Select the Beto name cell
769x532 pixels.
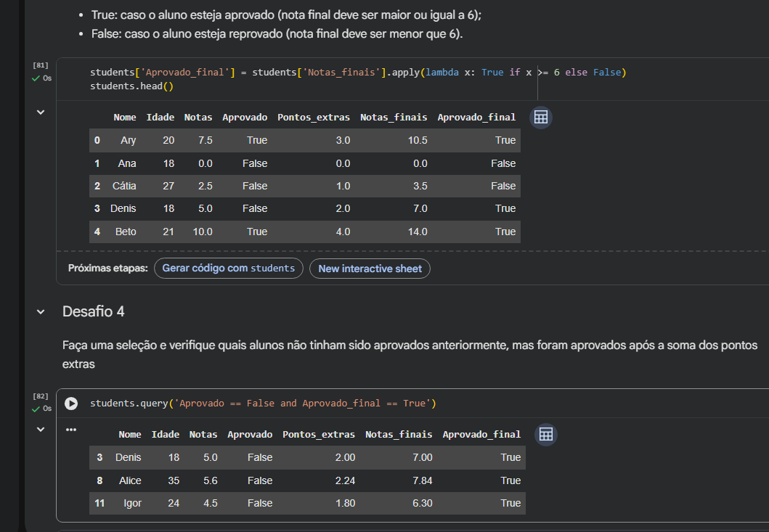click(x=126, y=232)
